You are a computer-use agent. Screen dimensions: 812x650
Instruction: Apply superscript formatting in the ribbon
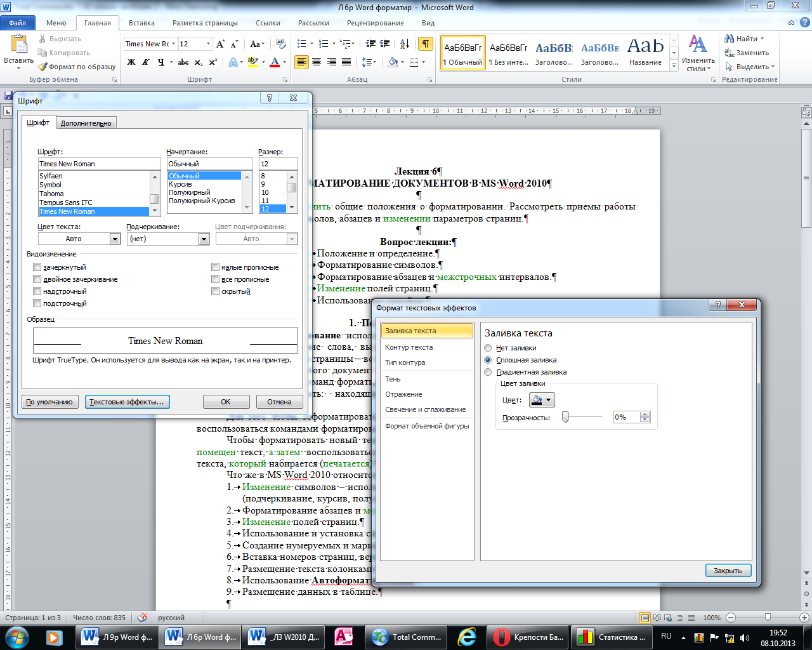click(x=213, y=62)
